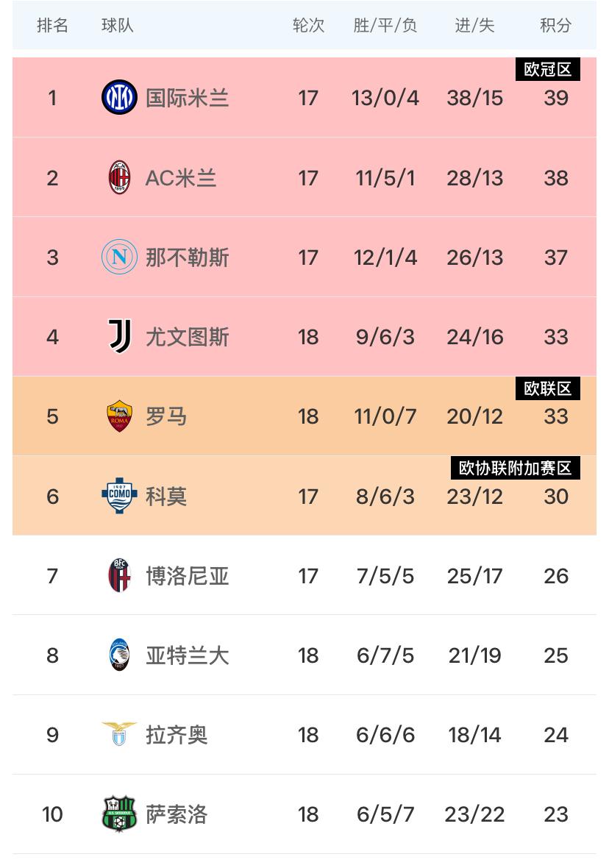Screen dimensions: 609x868
Task: Click the 欧冠区 zone label
Action: click(547, 69)
